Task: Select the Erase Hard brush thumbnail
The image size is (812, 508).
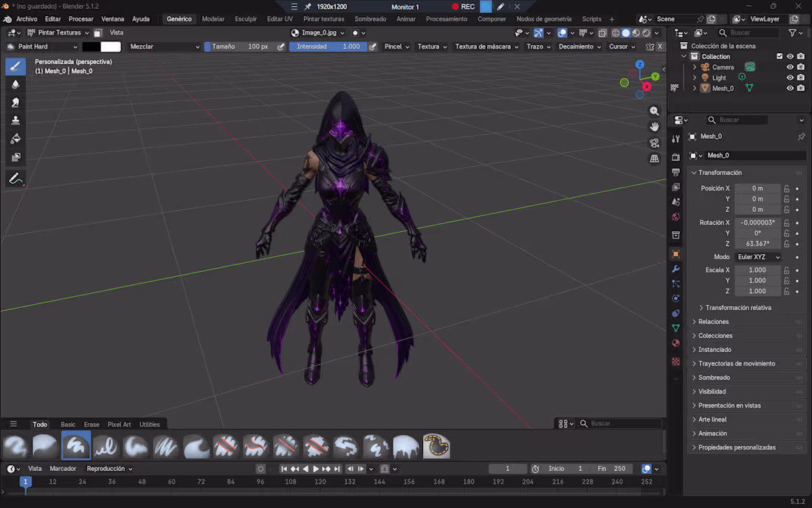Action: (226, 447)
